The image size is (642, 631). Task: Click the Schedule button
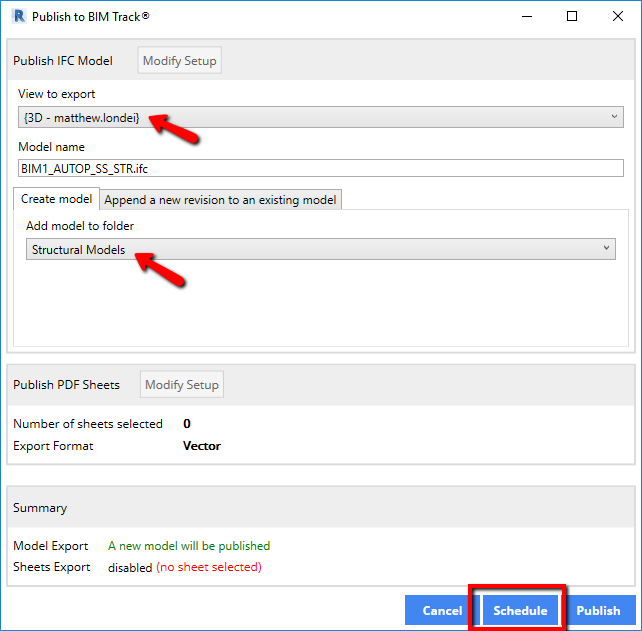coord(520,611)
